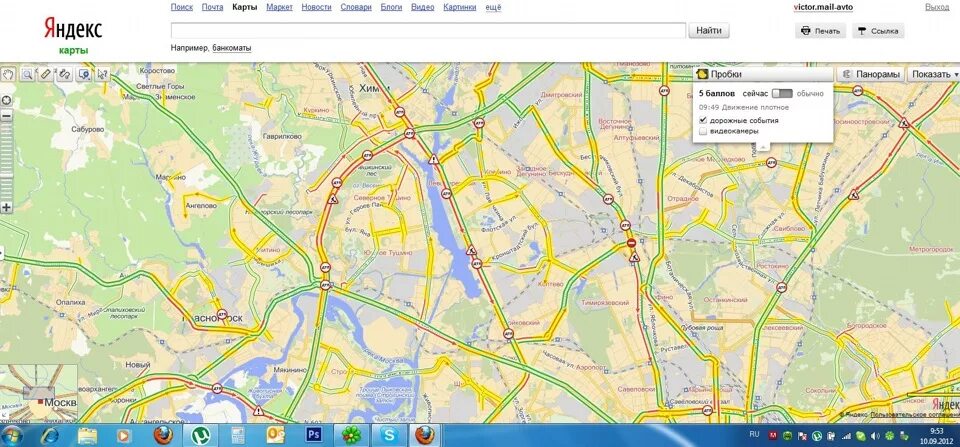This screenshot has height=447, width=960.
Task: Expand the Показать dropdown
Action: pos(934,74)
